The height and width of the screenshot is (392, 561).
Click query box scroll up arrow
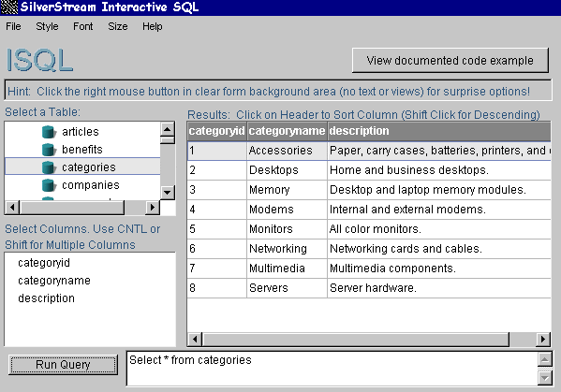click(545, 359)
